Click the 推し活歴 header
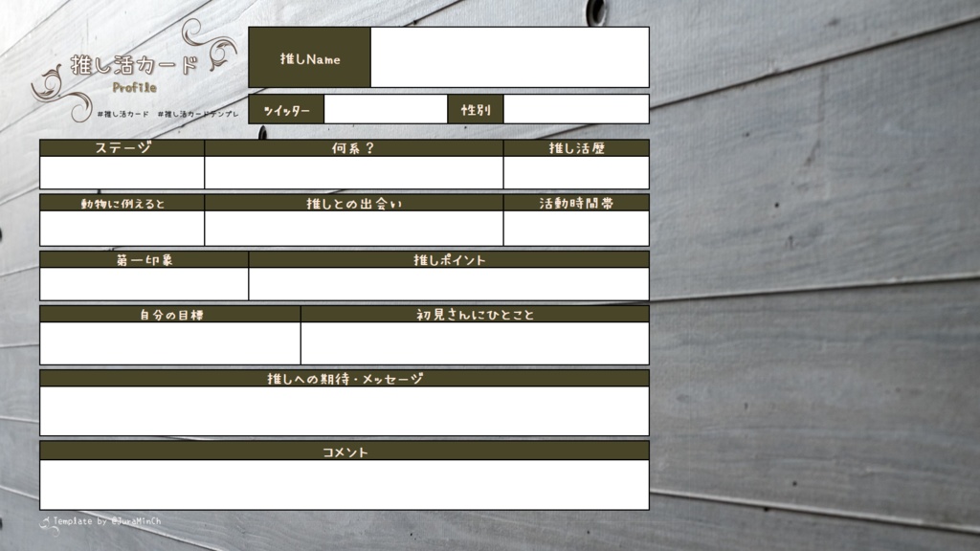The image size is (980, 551). tap(576, 148)
